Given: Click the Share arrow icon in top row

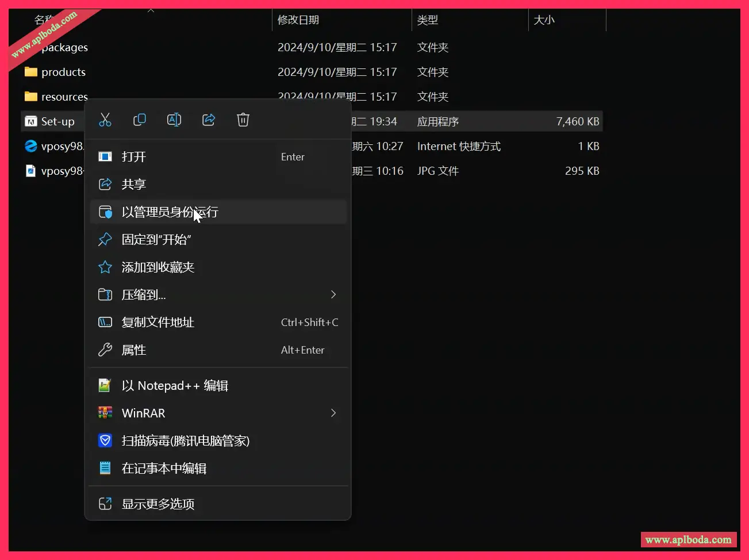Looking at the screenshot, I should tap(209, 120).
